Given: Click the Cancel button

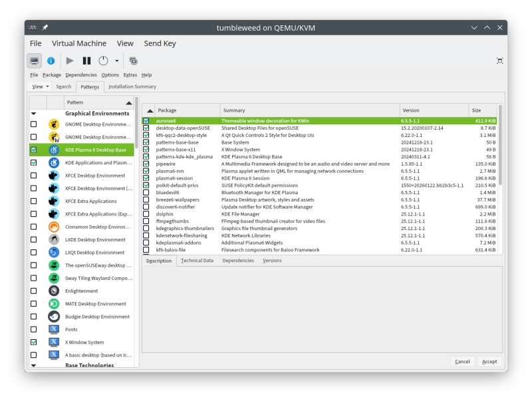Looking at the screenshot, I should [x=462, y=362].
